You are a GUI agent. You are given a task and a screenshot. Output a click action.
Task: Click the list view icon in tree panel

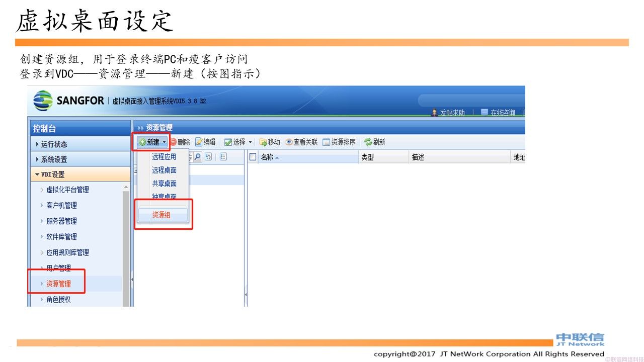point(223,157)
